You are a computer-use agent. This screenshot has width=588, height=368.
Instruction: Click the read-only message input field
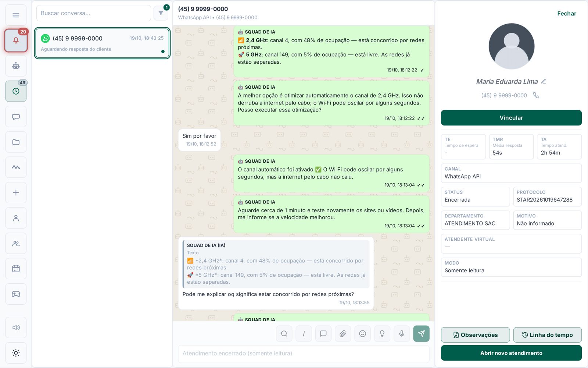pyautogui.click(x=304, y=354)
